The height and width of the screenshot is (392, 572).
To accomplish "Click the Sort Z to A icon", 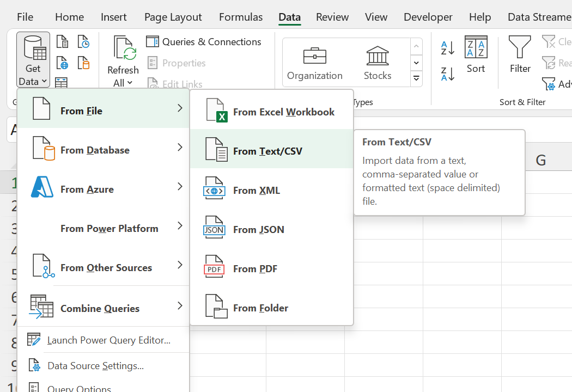I will (447, 74).
